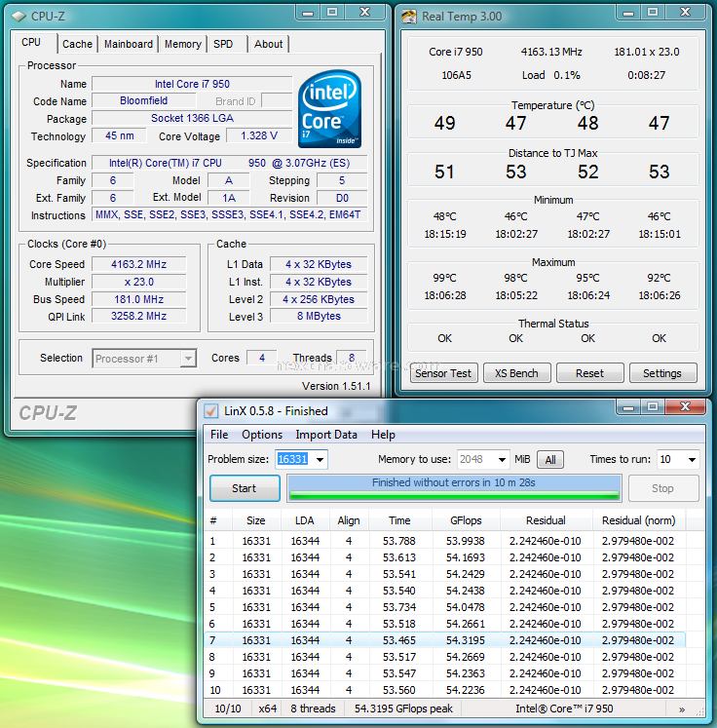Click the 4163.2 MHz Core Speed value

coord(138,264)
